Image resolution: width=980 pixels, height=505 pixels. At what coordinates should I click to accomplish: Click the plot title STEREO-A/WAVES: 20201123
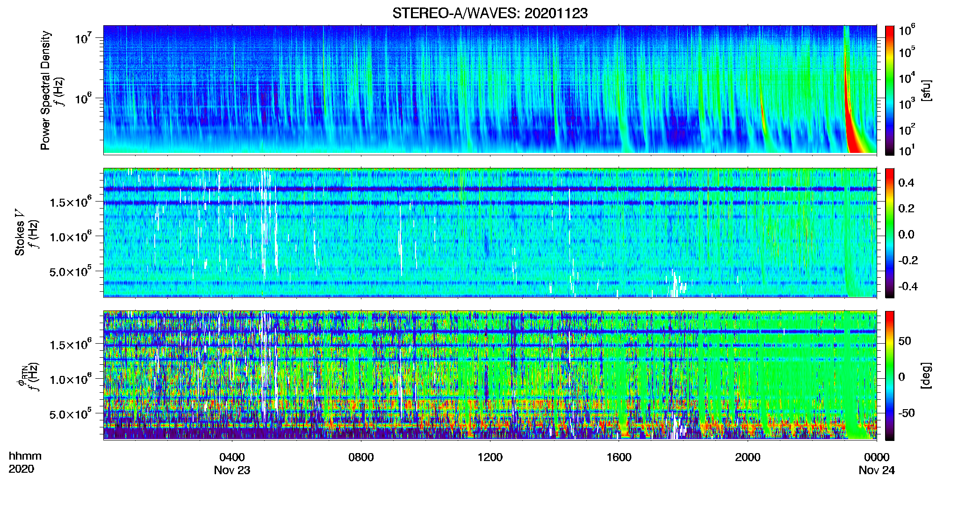490,14
